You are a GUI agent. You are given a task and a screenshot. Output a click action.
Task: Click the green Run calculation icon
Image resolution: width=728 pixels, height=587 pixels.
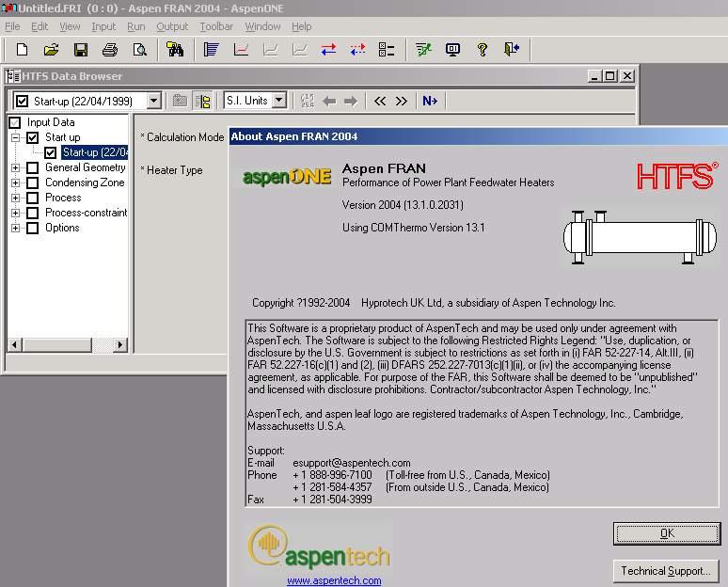tap(423, 49)
